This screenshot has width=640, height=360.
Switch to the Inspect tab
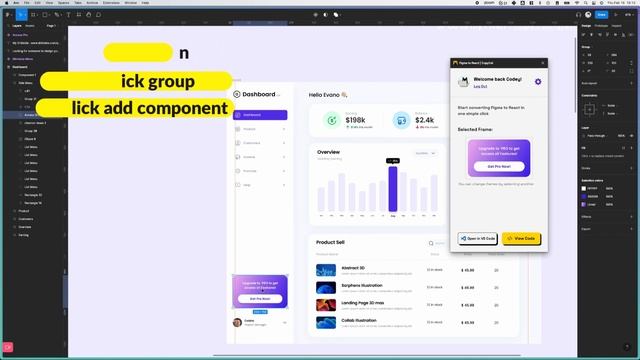tap(616, 26)
